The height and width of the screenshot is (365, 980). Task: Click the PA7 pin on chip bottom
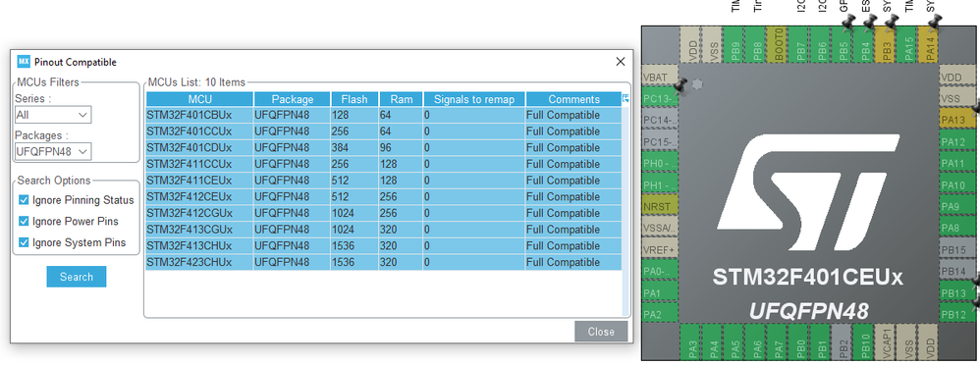coord(778,342)
